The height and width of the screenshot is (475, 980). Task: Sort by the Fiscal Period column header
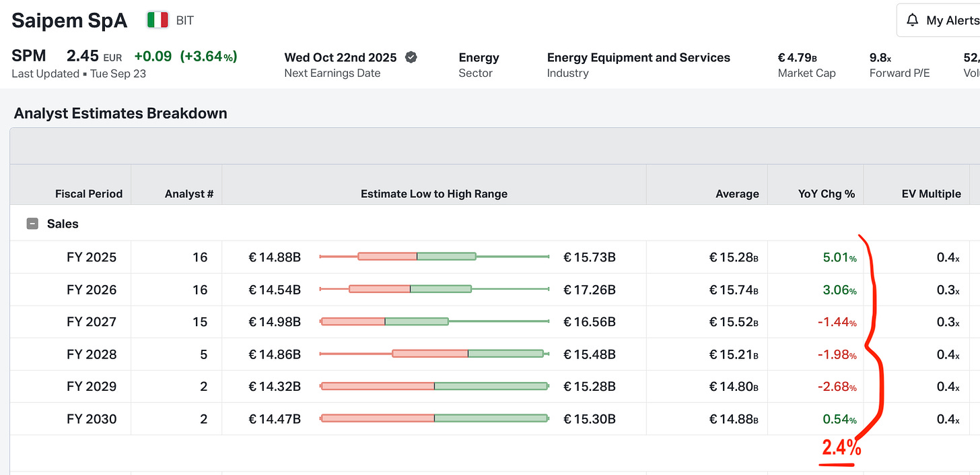click(89, 194)
